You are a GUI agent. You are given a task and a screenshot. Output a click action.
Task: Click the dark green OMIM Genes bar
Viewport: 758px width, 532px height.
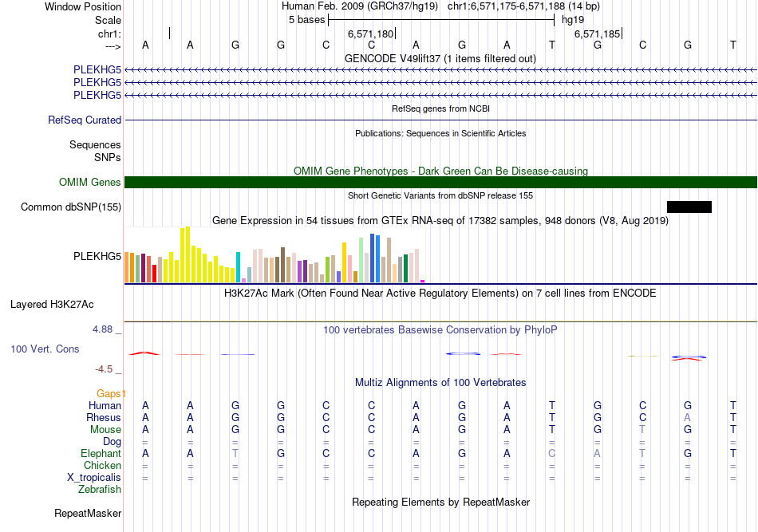coord(440,183)
